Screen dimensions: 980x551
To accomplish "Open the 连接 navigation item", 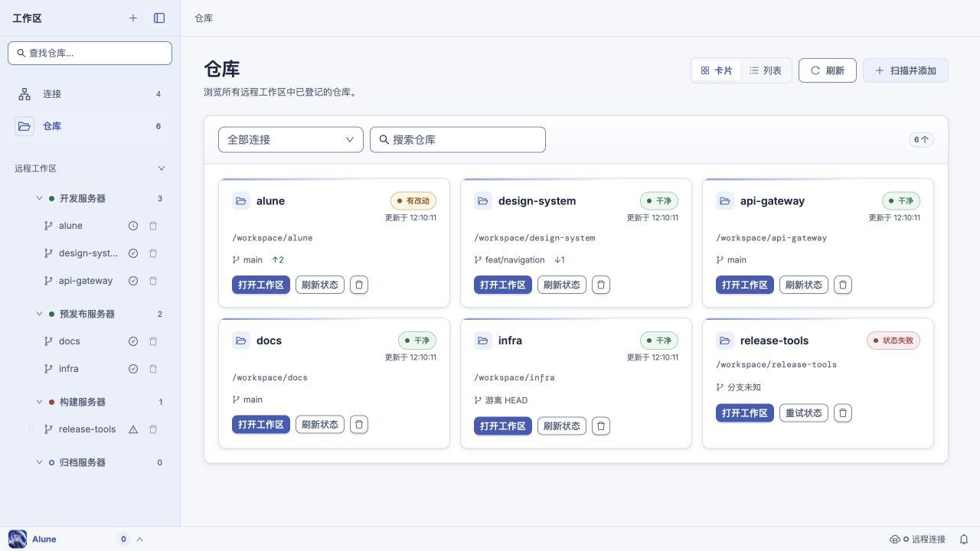I will pyautogui.click(x=90, y=94).
